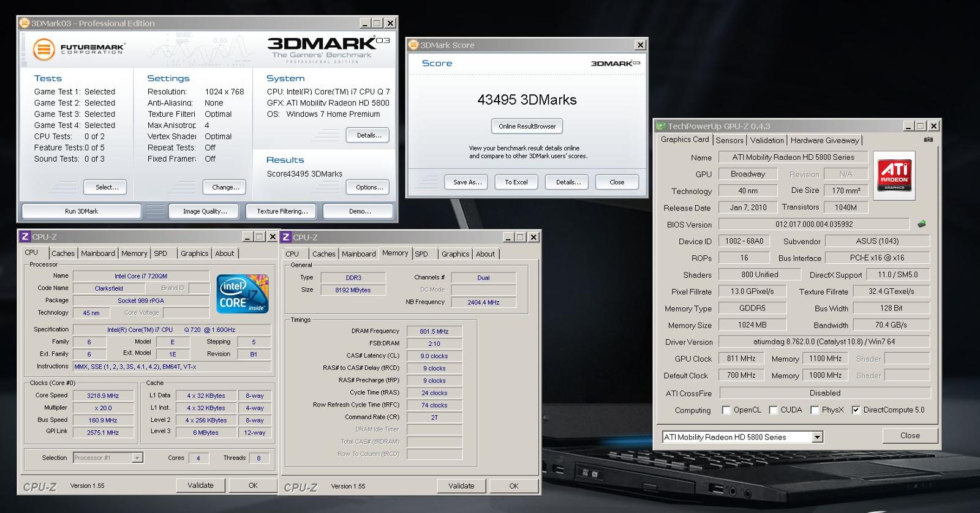Click Change button under Settings
Screen dimensions: 980x513
pyautogui.click(x=225, y=187)
